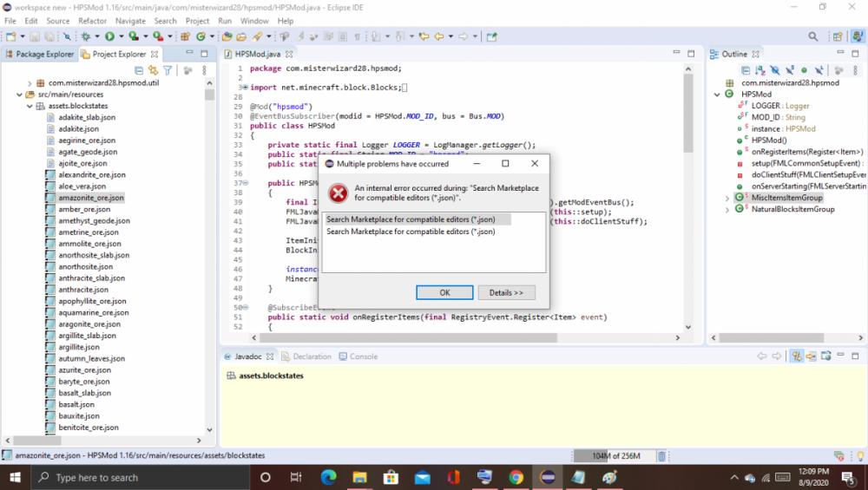Open Chrome from the taskbar
868x490 pixels.
tap(516, 477)
